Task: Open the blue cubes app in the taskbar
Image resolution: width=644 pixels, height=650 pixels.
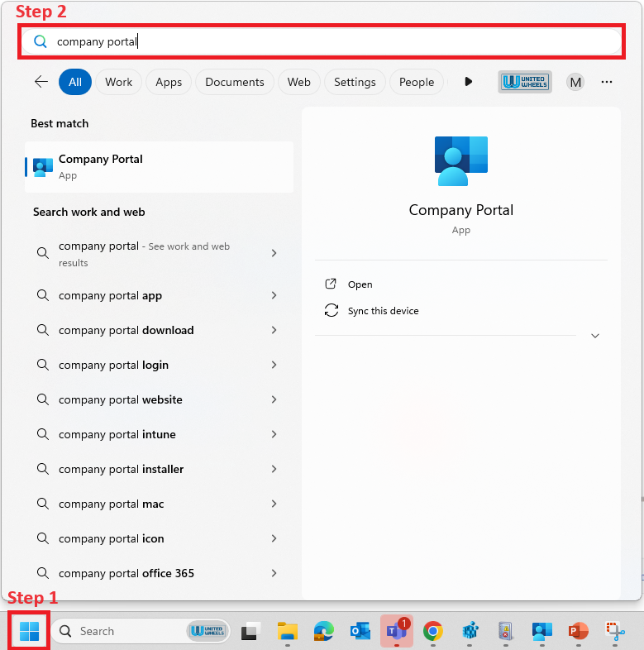Action: pos(470,631)
